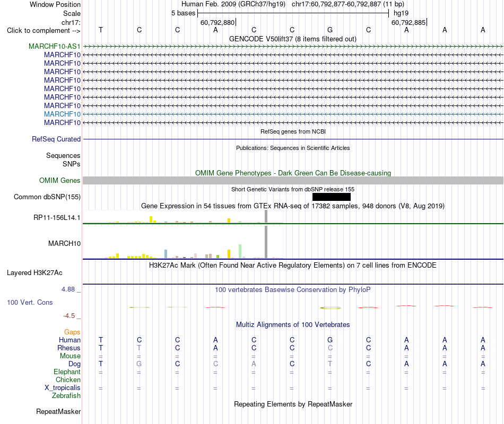The image size is (504, 424).
Task: Click base T in the complement row
Action: click(x=101, y=30)
